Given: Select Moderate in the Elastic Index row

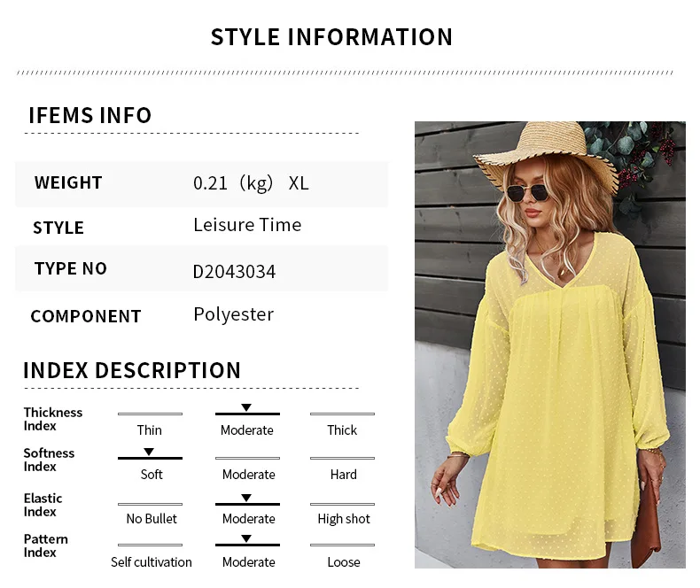Looking at the screenshot, I should (x=249, y=518).
